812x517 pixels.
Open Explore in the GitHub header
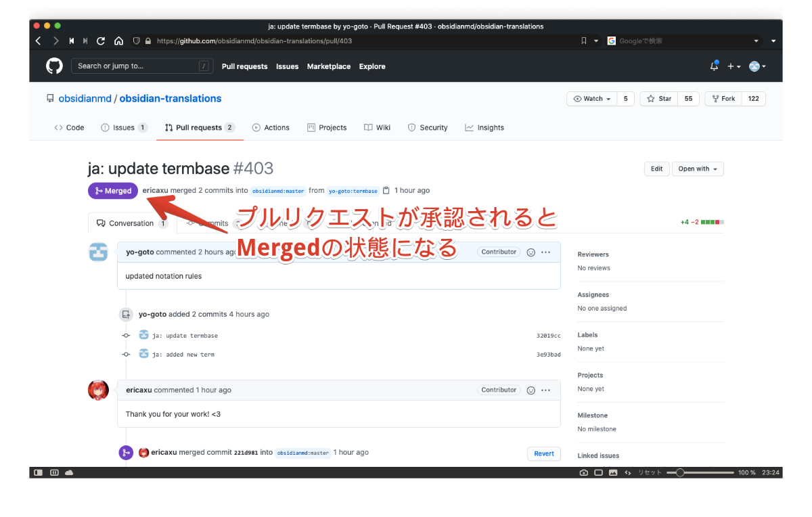point(372,66)
